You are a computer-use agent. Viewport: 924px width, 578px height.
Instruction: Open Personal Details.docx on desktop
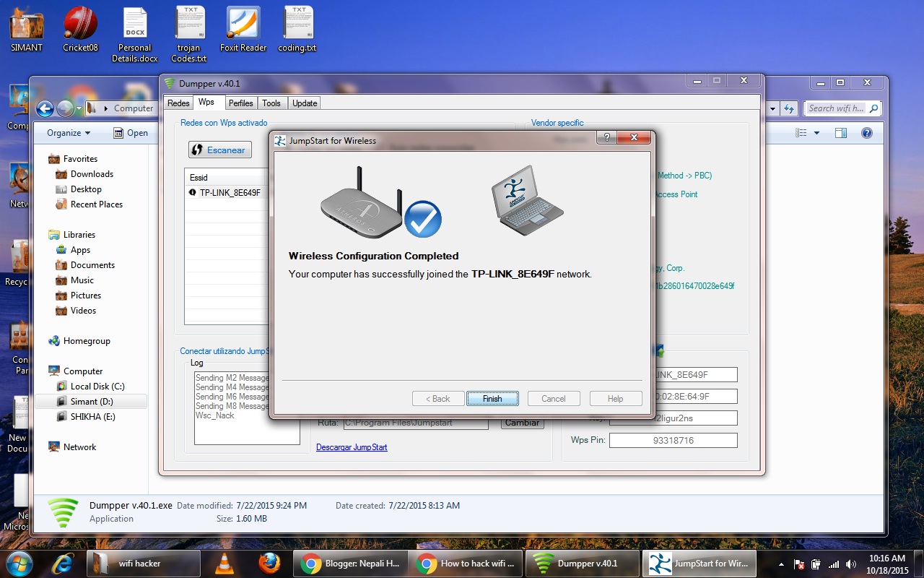tap(134, 35)
